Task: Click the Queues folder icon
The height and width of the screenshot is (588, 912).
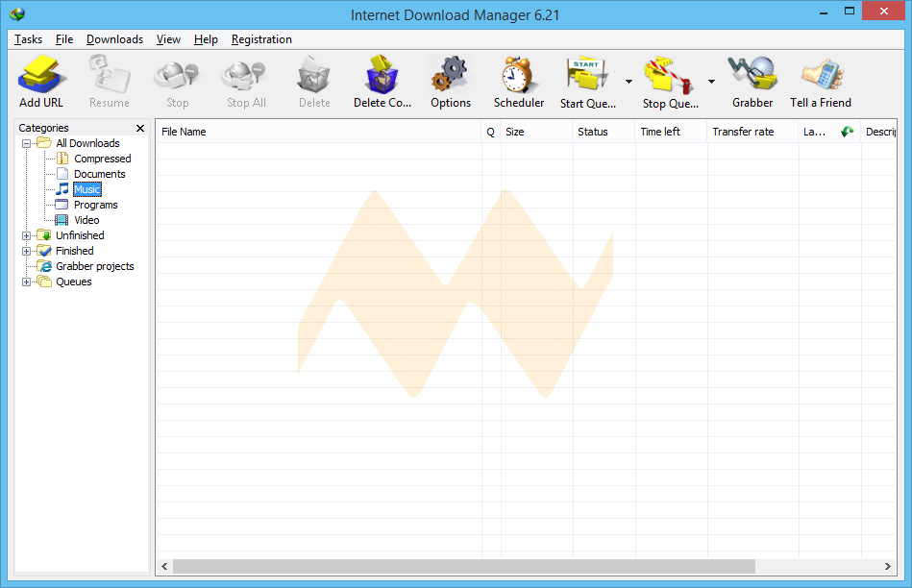Action: coord(44,282)
